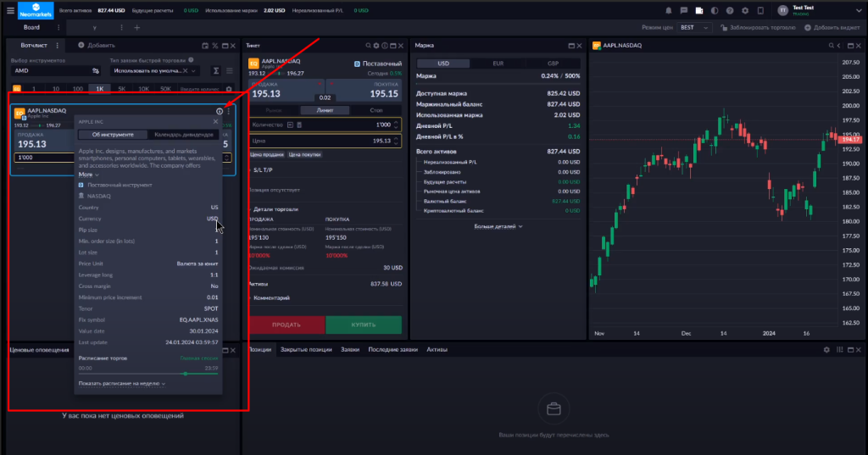Select Стоп order type
This screenshot has width=868, height=455.
[376, 110]
